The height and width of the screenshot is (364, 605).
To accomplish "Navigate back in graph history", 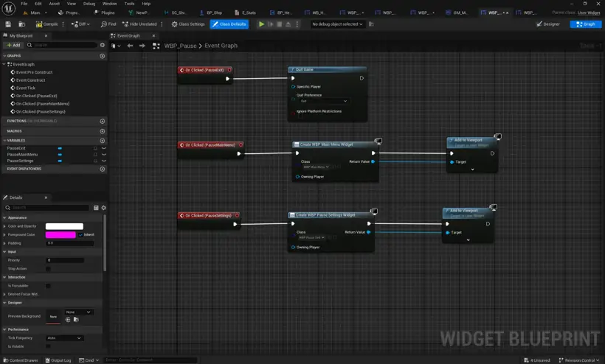I will pyautogui.click(x=130, y=46).
